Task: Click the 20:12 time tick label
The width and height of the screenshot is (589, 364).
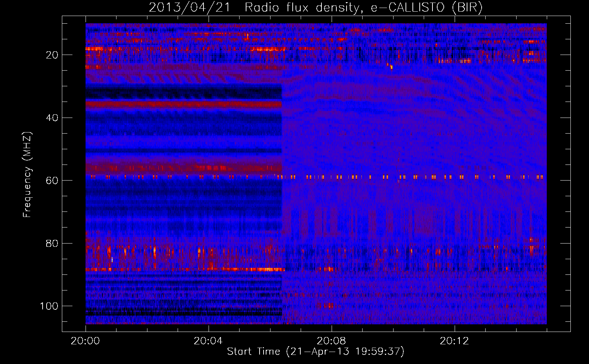Action: pyautogui.click(x=454, y=341)
